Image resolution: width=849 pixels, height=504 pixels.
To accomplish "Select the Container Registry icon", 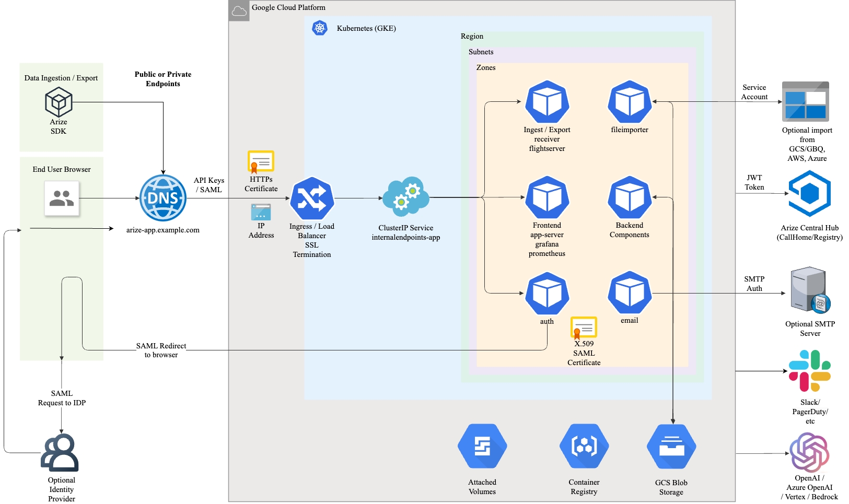I will tap(584, 447).
